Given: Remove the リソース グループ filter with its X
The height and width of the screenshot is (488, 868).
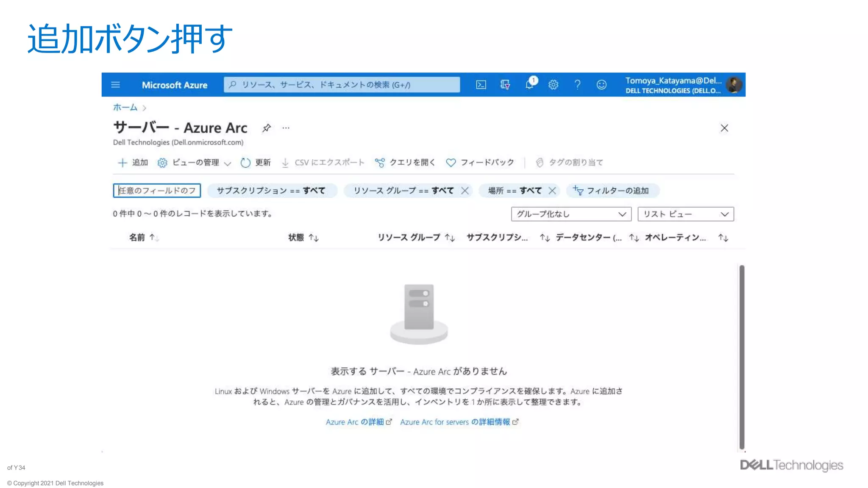Looking at the screenshot, I should coord(465,191).
